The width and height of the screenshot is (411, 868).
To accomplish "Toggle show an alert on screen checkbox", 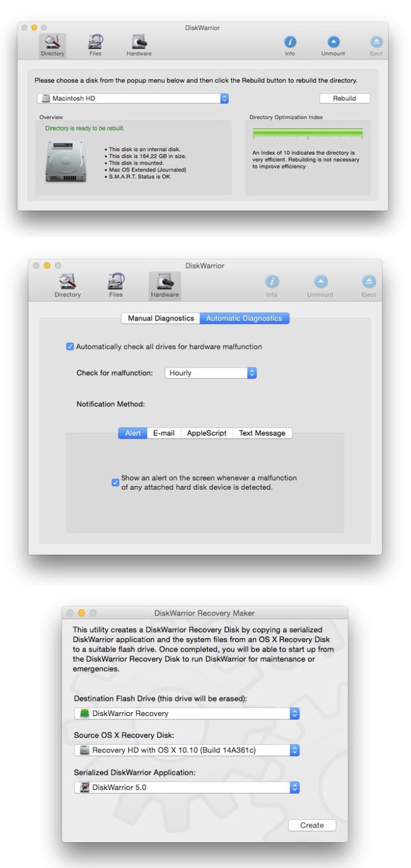I will tap(116, 483).
